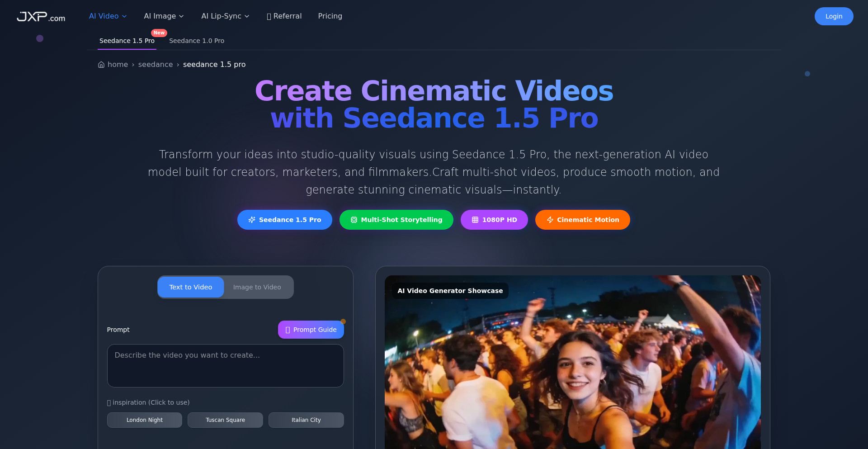Expand the AI Video dropdown menu
868x449 pixels.
point(108,16)
